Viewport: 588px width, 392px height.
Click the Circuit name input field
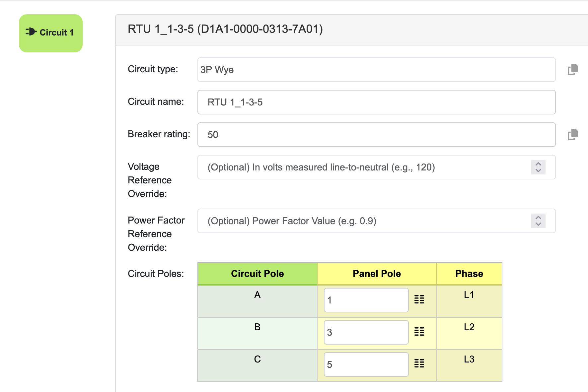pyautogui.click(x=376, y=102)
